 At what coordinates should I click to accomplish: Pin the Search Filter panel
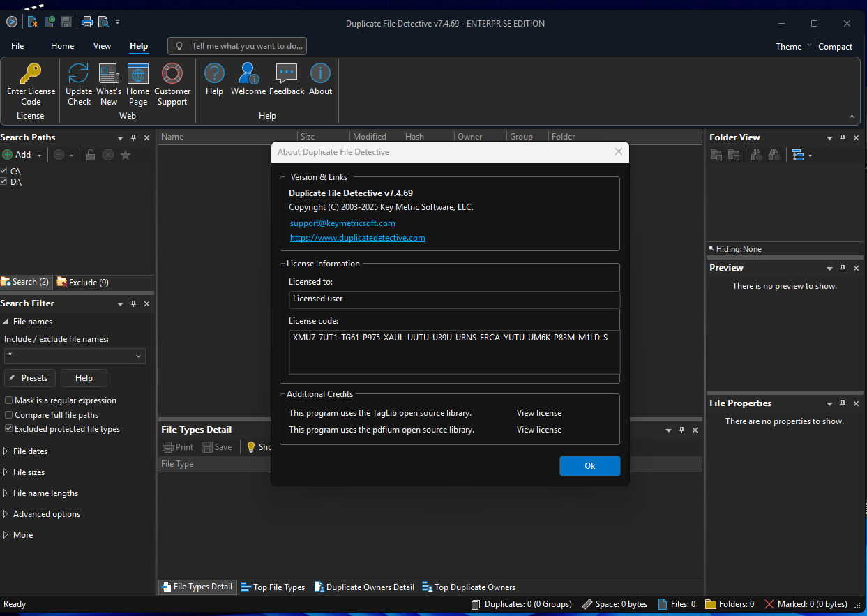pyautogui.click(x=134, y=303)
